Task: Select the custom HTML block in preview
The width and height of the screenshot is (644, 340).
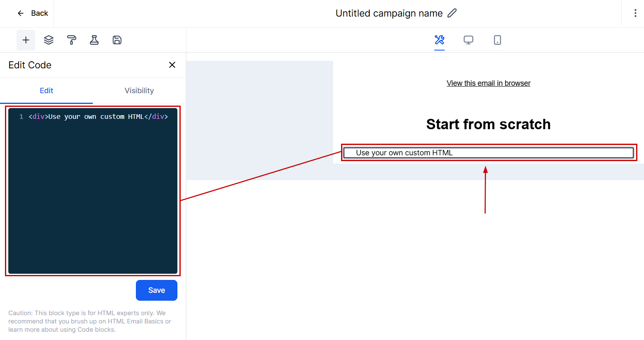Action: click(488, 153)
